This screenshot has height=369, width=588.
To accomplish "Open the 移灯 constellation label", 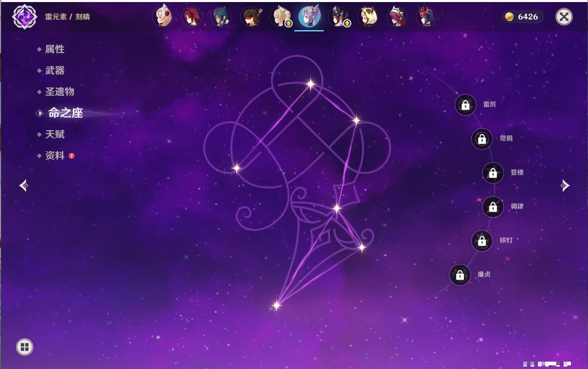I will (x=506, y=240).
